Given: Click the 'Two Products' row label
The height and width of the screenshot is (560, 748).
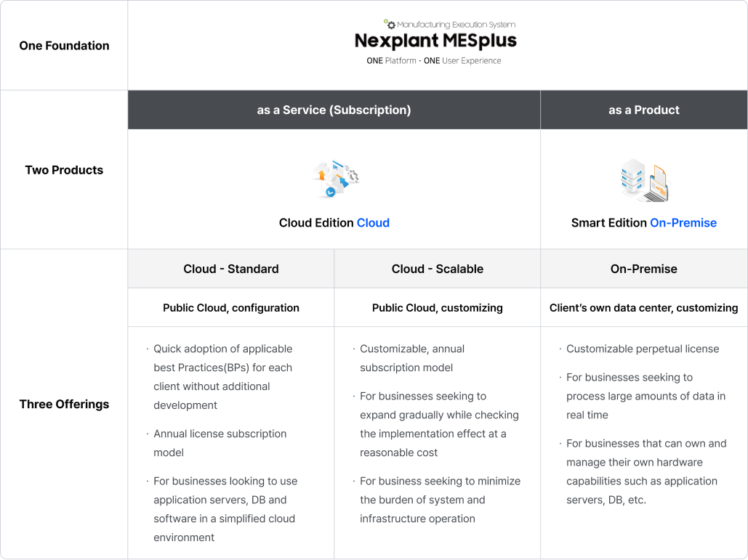Looking at the screenshot, I should point(65,170).
